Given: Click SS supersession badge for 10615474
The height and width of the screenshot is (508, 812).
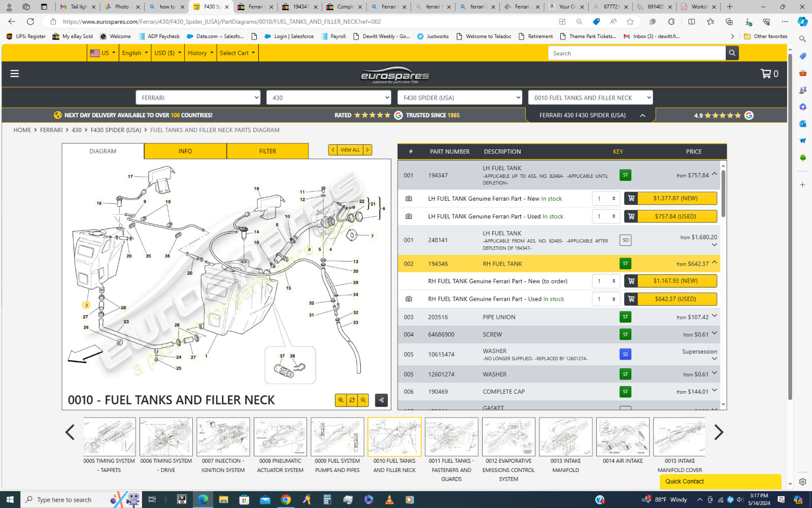Looking at the screenshot, I should pos(625,354).
